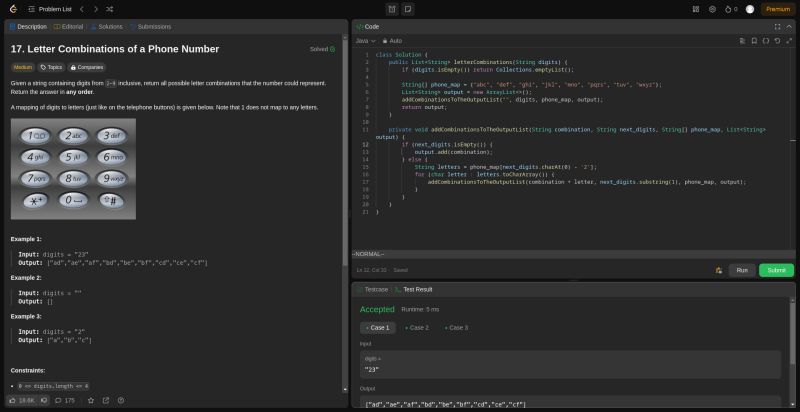800x412 pixels.
Task: Select Case 2 result
Action: point(417,328)
